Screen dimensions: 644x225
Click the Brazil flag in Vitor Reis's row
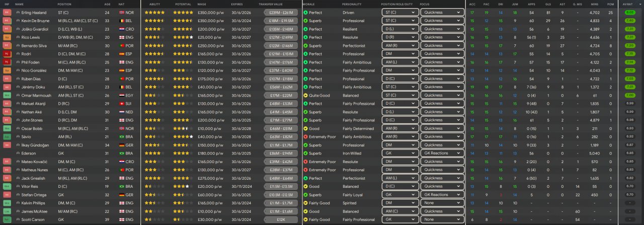(x=121, y=187)
